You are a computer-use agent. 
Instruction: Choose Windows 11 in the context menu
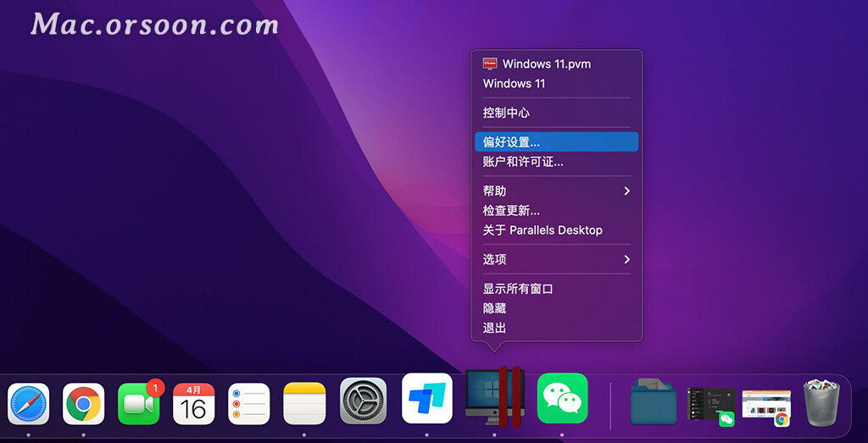(x=556, y=84)
